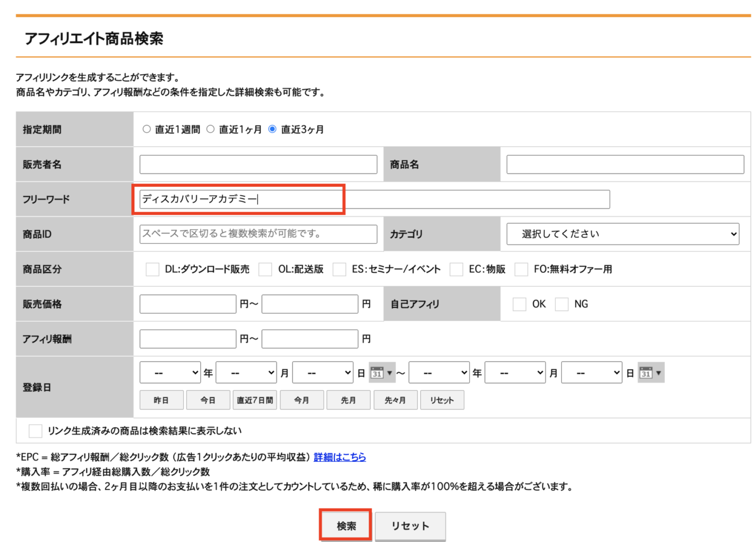The height and width of the screenshot is (542, 756).
Task: Enable the ES:セミナー/イベント checkbox
Action: point(340,269)
